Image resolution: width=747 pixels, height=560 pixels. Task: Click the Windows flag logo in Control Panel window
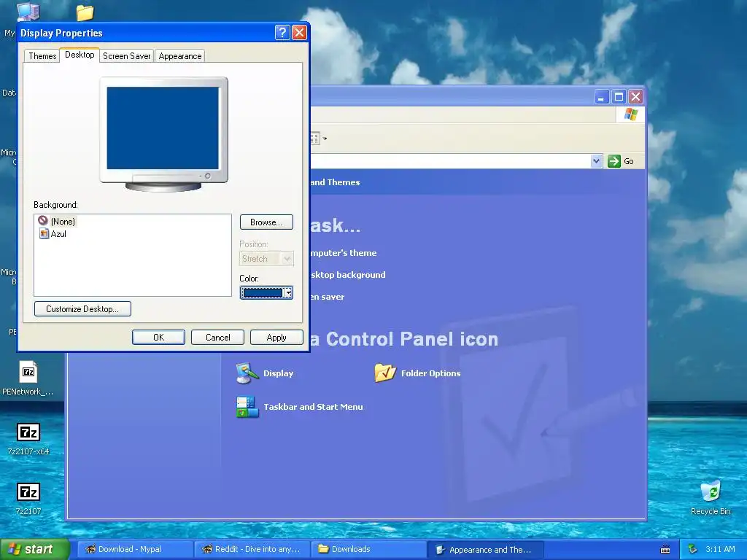click(631, 114)
